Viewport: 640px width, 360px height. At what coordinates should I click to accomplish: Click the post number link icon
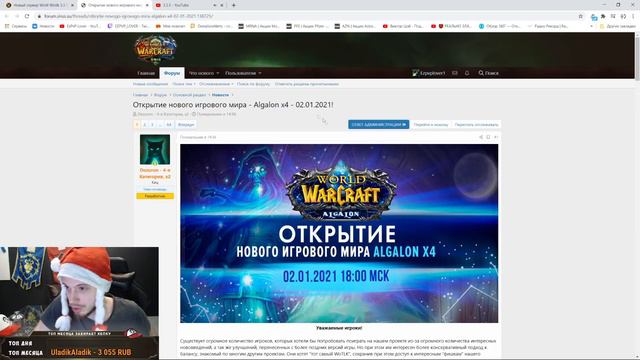tap(496, 137)
